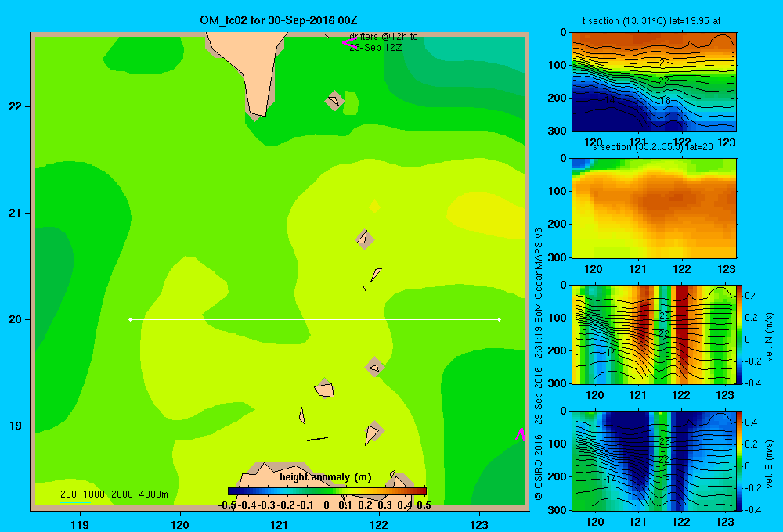Image resolution: width=783 pixels, height=532 pixels.
Task: Click the vel. E color bar
Action: 739,461
